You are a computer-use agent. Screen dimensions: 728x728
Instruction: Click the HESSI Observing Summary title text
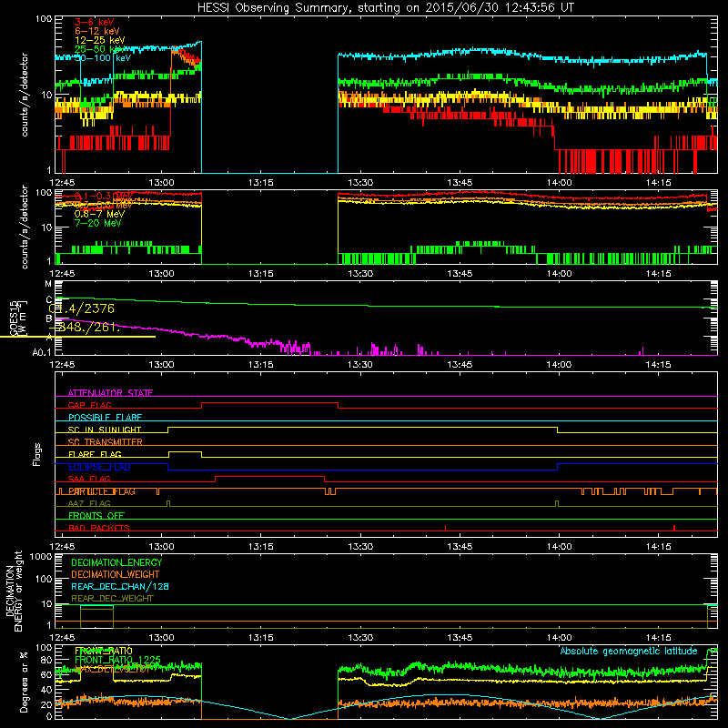385,7
